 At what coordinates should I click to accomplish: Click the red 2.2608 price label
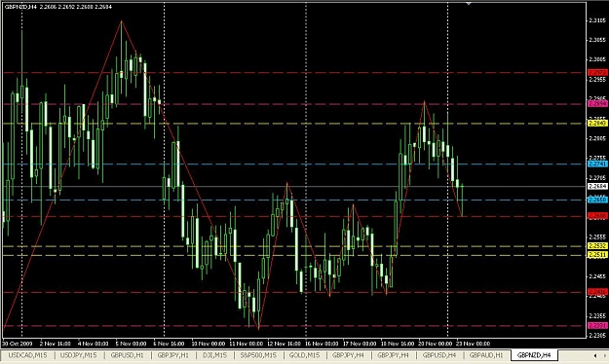(x=597, y=216)
